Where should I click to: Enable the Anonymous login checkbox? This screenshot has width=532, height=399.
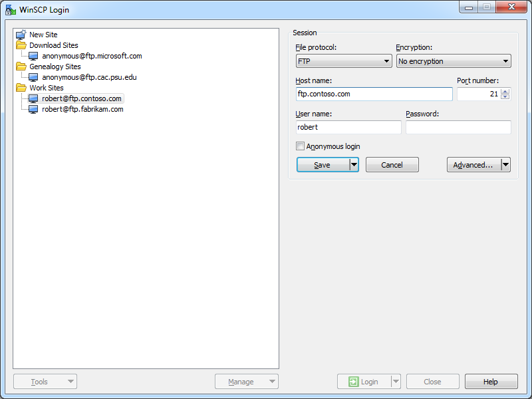(x=301, y=146)
